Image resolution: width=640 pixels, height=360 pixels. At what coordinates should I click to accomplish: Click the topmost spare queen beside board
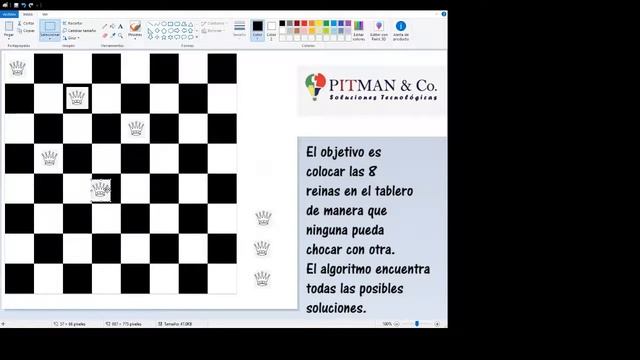263,218
